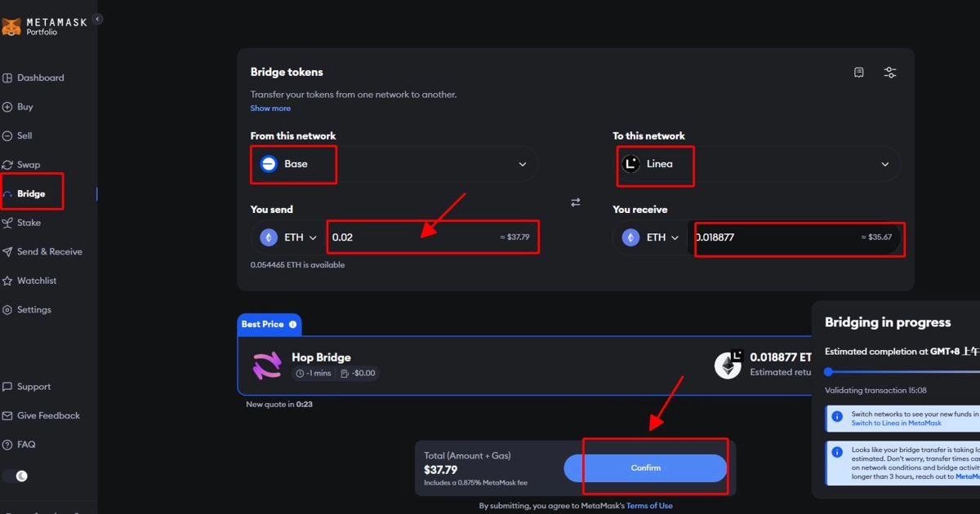Viewport: 980px width, 514px height.
Task: Open Stake in the sidebar
Action: click(29, 223)
